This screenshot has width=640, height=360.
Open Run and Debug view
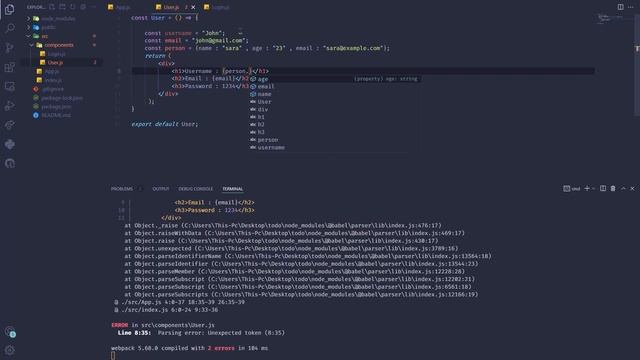[x=10, y=106]
